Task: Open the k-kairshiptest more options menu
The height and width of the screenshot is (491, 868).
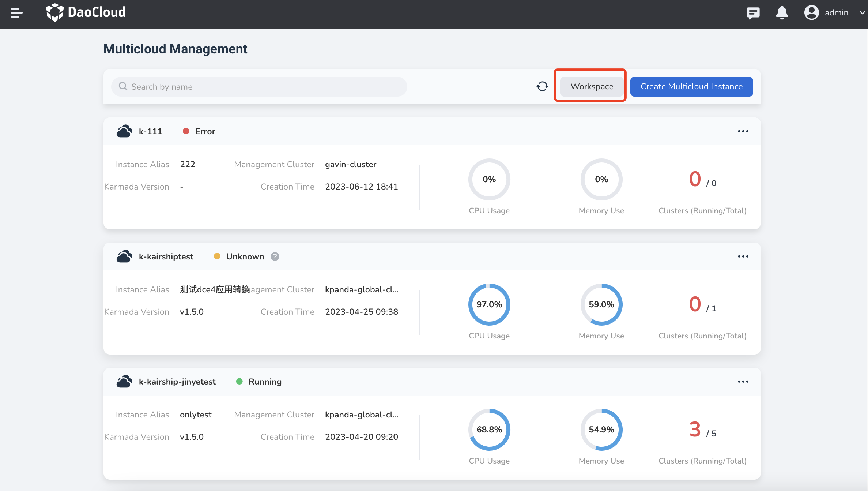Action: coord(743,256)
